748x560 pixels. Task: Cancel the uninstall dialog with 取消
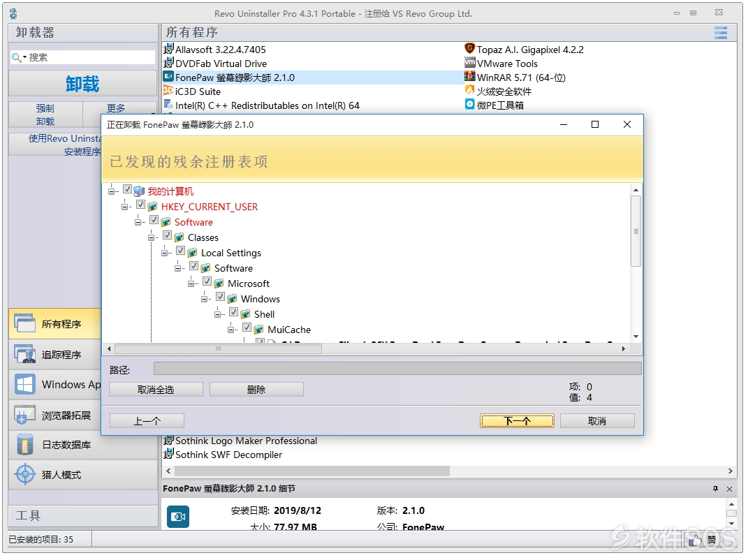[597, 421]
